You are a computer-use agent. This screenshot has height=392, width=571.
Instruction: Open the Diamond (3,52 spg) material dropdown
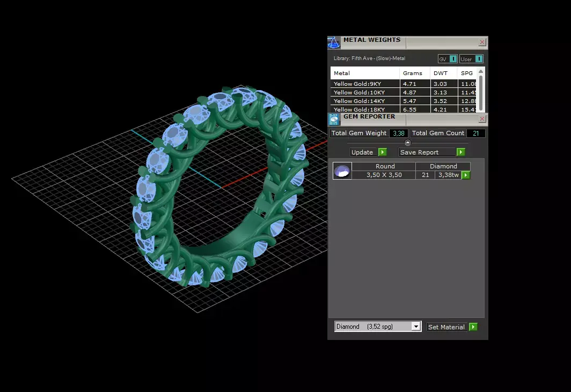416,327
